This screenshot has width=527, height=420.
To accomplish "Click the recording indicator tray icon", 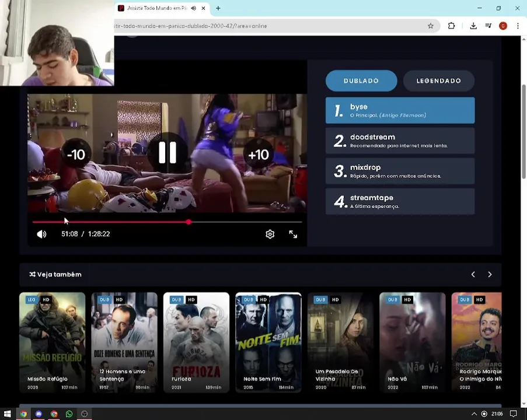I will point(484,414).
